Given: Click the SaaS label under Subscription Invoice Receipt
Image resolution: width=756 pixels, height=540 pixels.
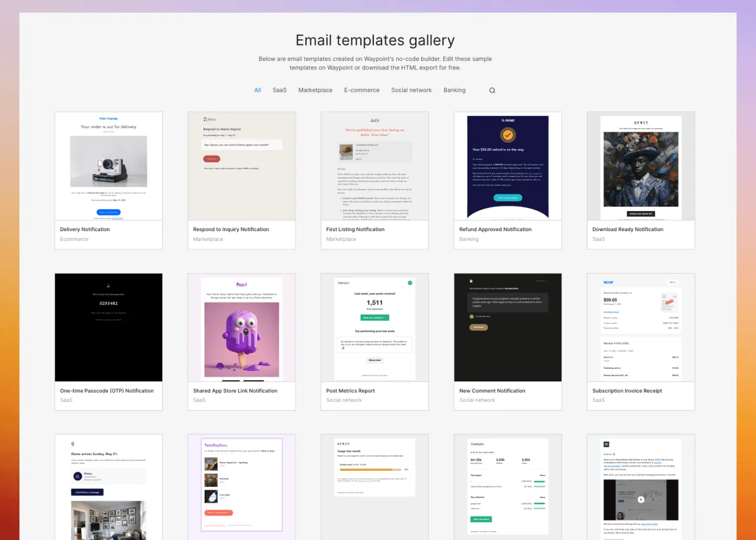Looking at the screenshot, I should 599,400.
